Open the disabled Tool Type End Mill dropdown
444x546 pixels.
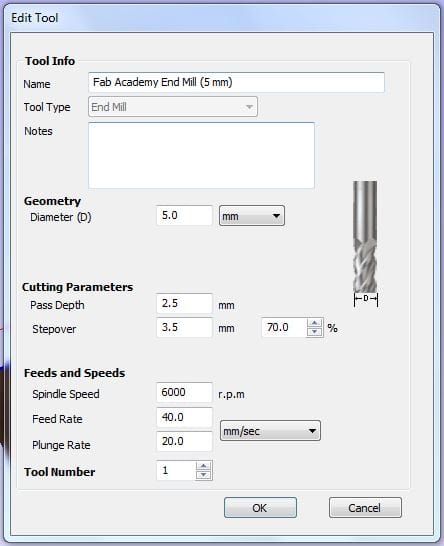[x=173, y=107]
